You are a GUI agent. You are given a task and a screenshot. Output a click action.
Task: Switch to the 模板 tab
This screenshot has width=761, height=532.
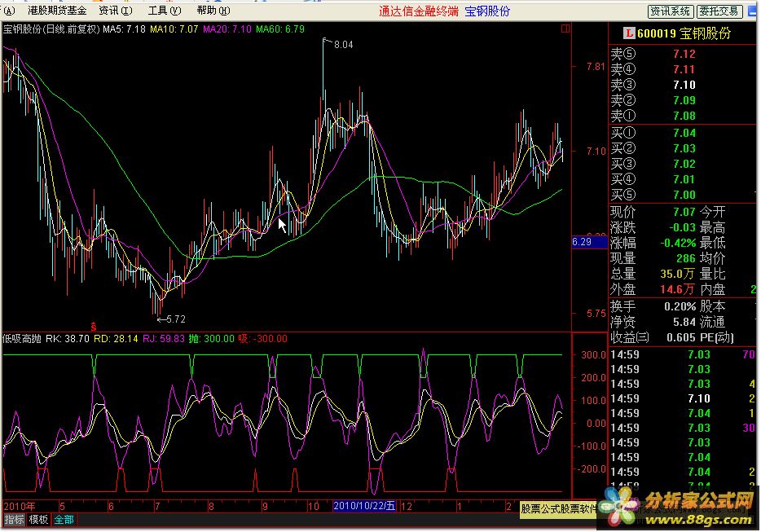[x=37, y=520]
